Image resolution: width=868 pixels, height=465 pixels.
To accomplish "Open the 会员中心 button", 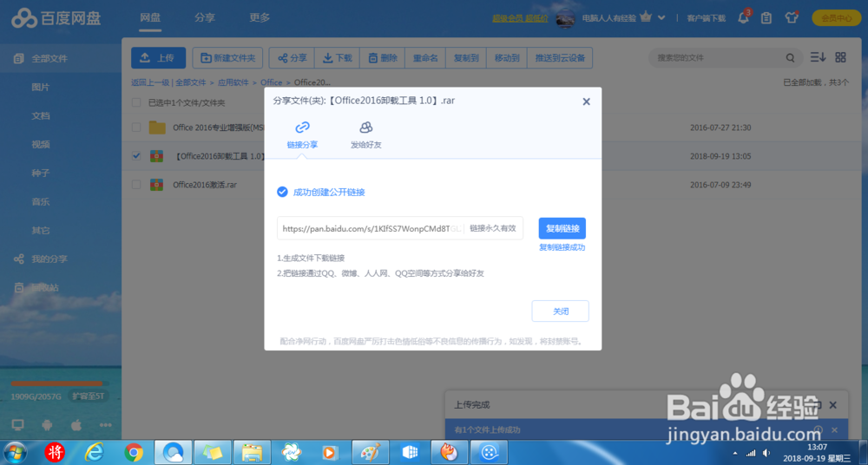I will click(837, 17).
